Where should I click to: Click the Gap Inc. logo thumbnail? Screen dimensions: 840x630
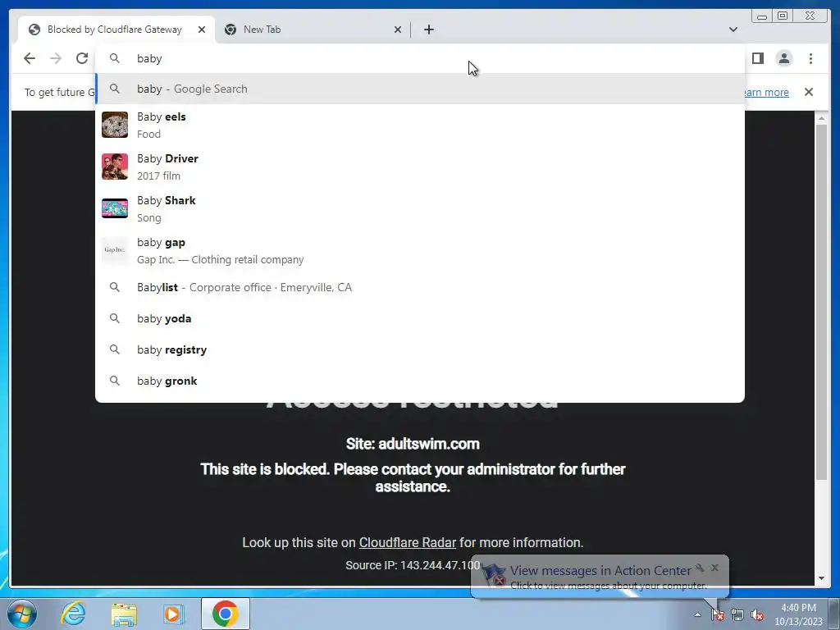point(115,250)
